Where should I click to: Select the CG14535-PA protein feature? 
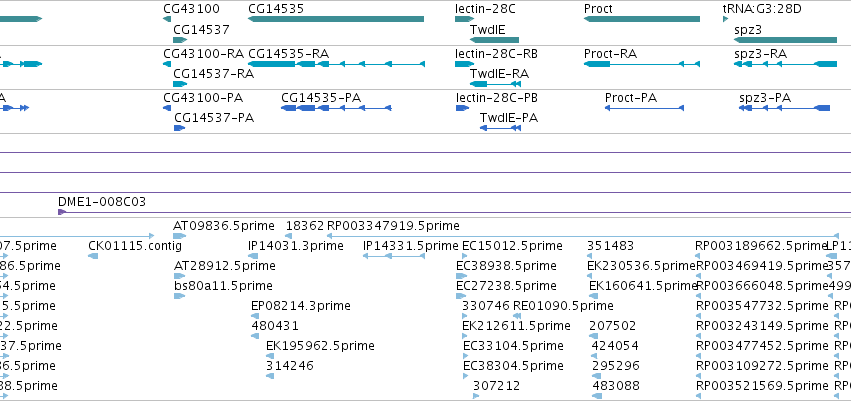pos(336,108)
